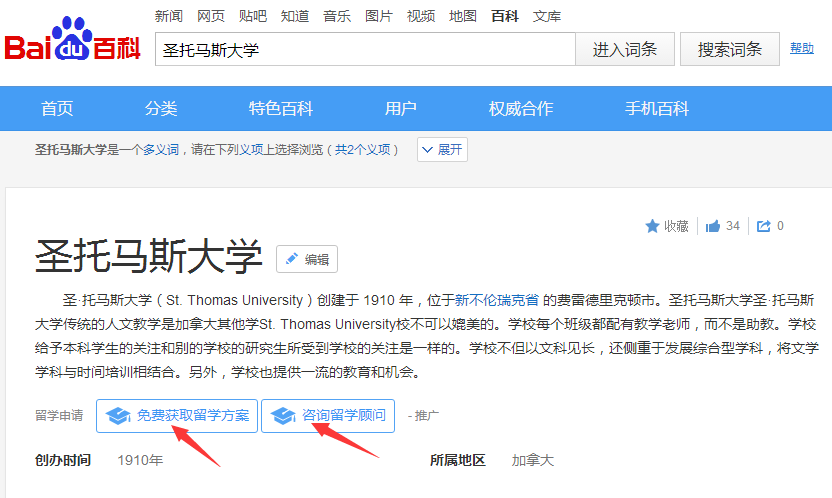Click the share count 0

[x=780, y=226]
